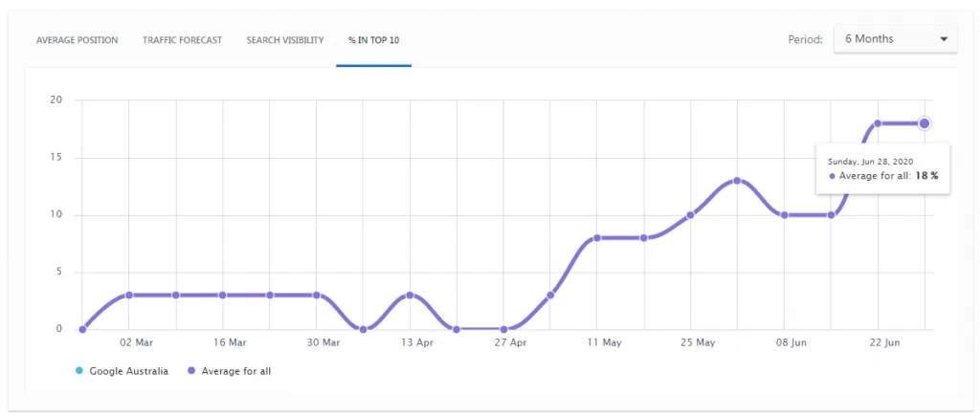Open the Period 6 Months dropdown
Viewport: 980px width, 417px height.
(x=895, y=39)
